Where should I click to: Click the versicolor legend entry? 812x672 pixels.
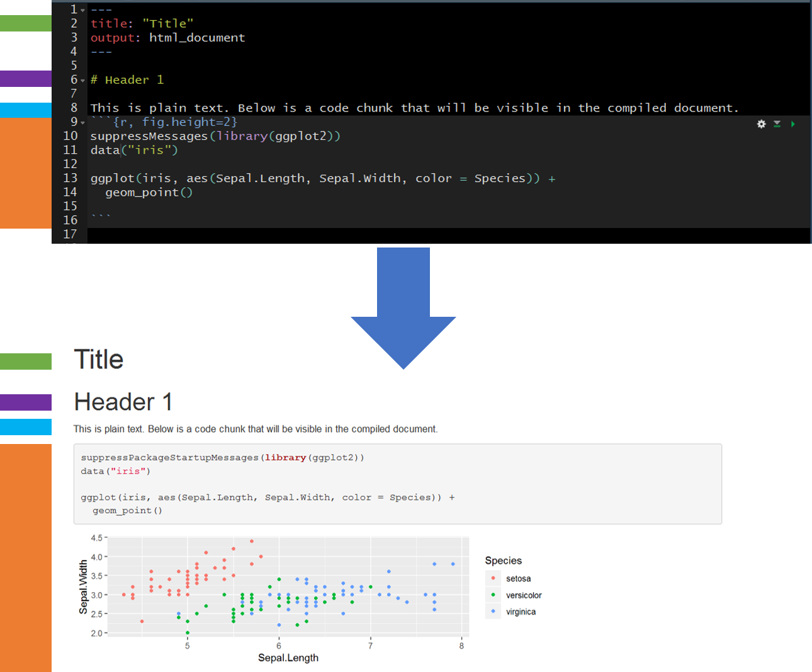click(x=514, y=595)
